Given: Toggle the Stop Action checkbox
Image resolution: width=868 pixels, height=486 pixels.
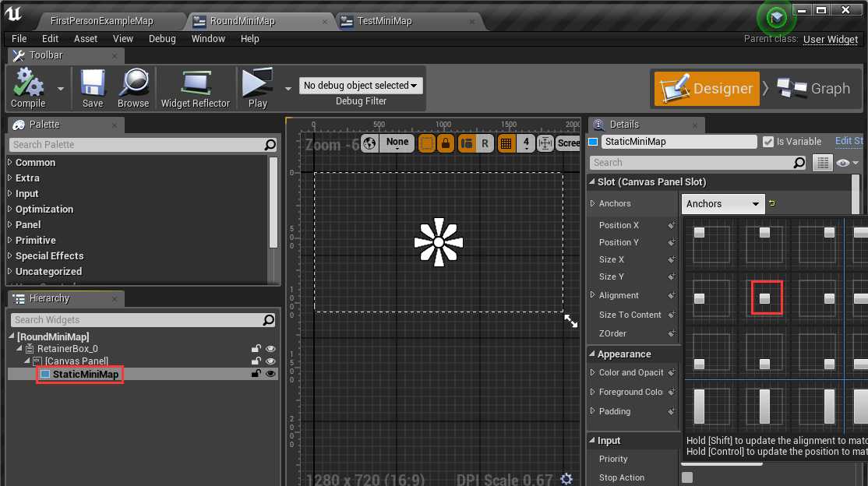Looking at the screenshot, I should click(x=687, y=477).
